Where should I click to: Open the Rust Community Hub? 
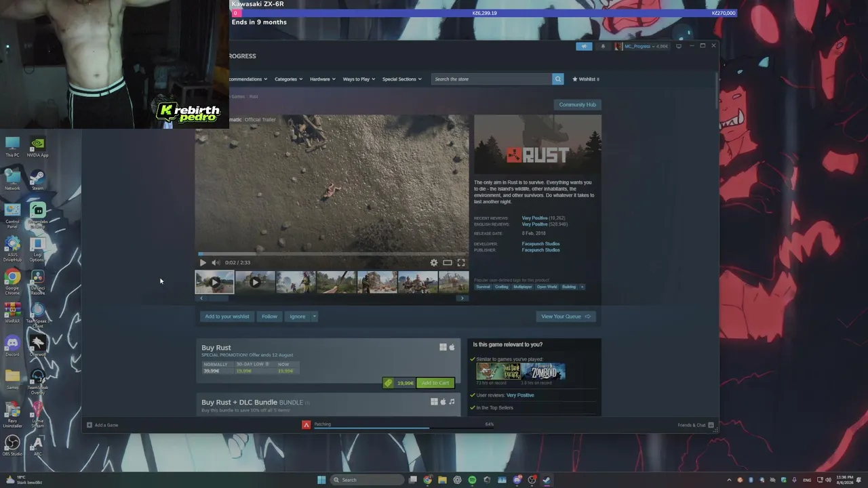click(577, 104)
